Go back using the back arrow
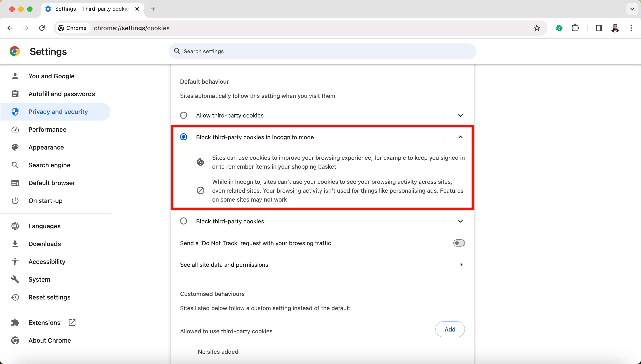The image size is (641, 364). (x=10, y=28)
